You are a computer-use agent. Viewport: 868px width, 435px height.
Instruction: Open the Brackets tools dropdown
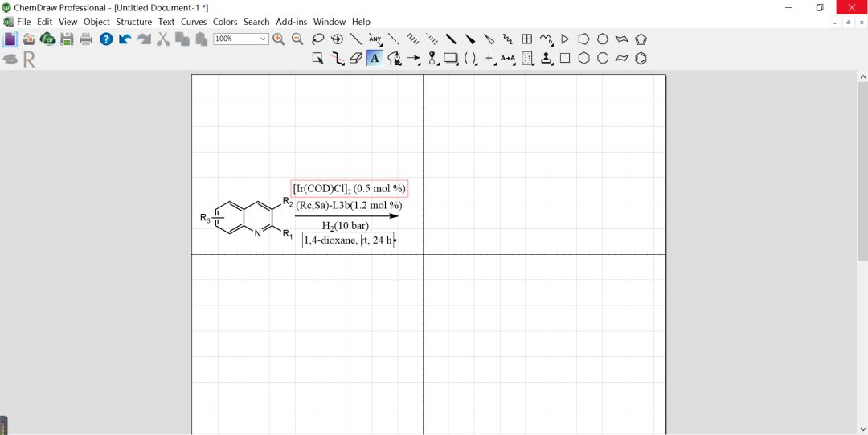coord(470,58)
